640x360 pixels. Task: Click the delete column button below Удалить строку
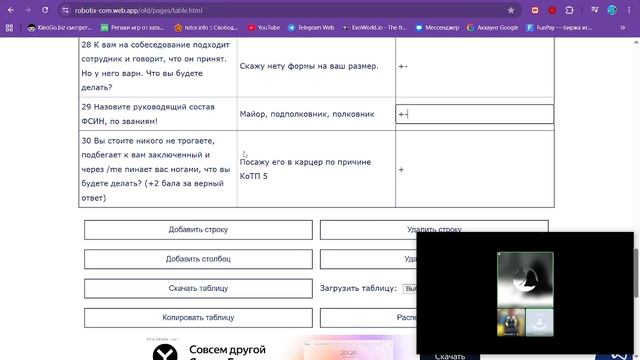pyautogui.click(x=368, y=259)
